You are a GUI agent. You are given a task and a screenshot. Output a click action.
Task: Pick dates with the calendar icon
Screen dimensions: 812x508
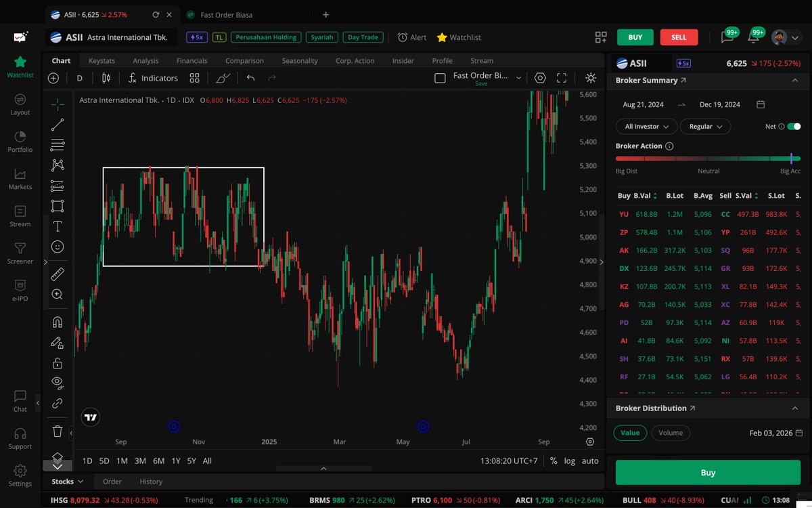[761, 104]
